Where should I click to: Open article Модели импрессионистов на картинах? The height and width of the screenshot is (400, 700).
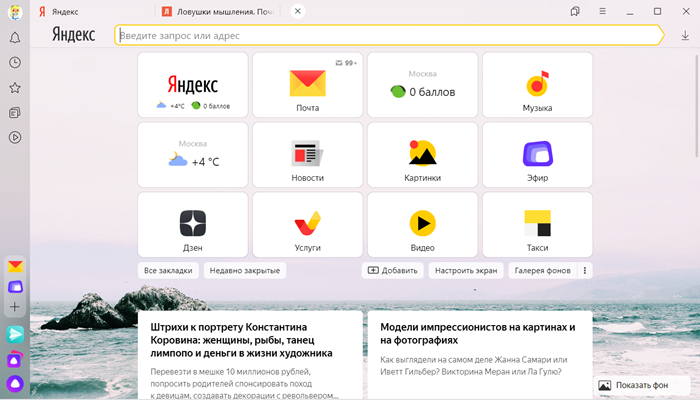pyautogui.click(x=480, y=355)
